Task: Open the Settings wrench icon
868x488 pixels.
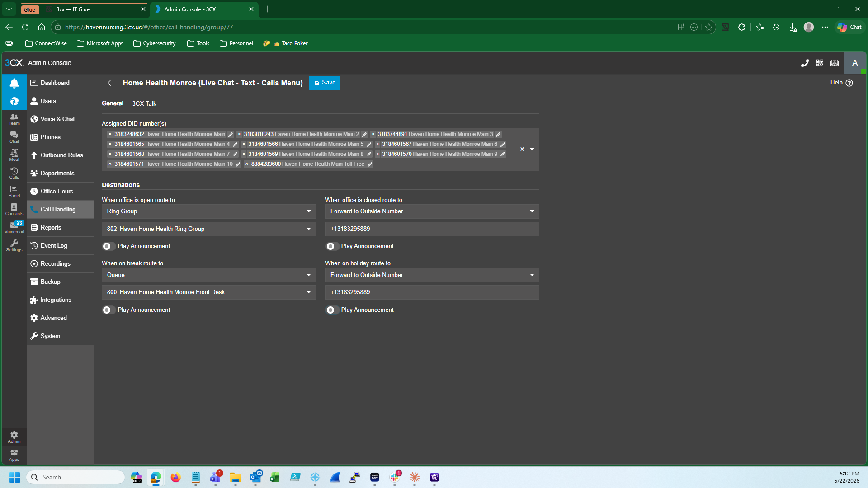Action: pyautogui.click(x=14, y=246)
